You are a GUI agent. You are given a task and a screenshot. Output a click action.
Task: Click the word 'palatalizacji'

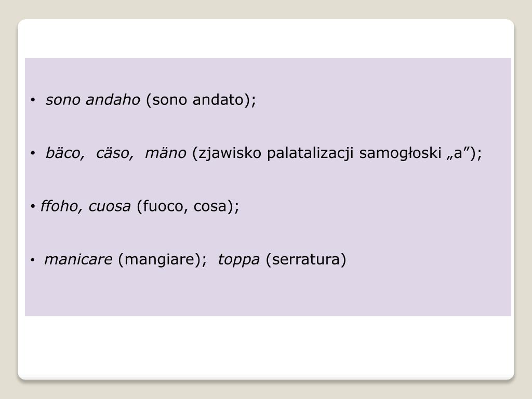click(310, 153)
